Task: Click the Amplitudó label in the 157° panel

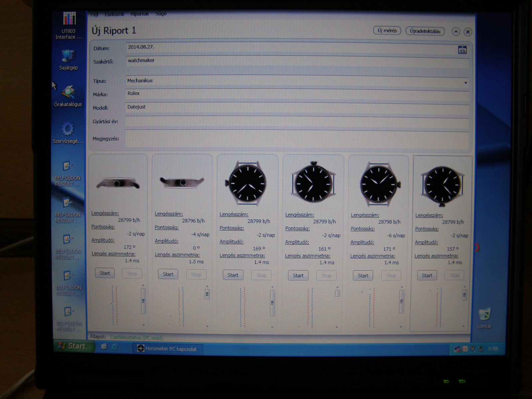Action: click(x=426, y=242)
